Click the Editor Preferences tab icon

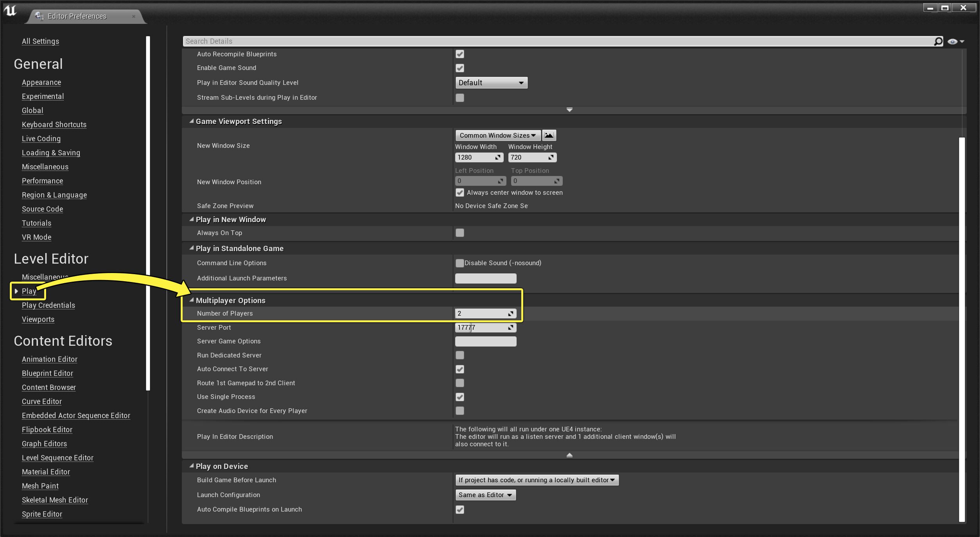pyautogui.click(x=39, y=16)
